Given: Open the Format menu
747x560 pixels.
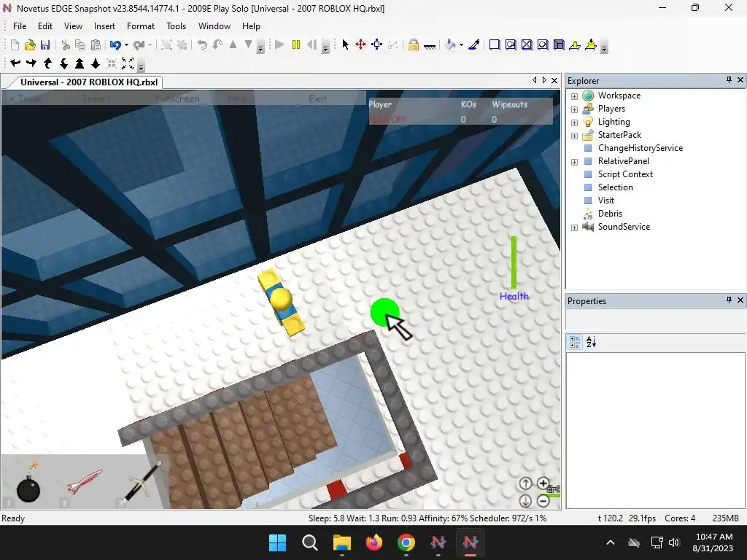Looking at the screenshot, I should tap(141, 26).
